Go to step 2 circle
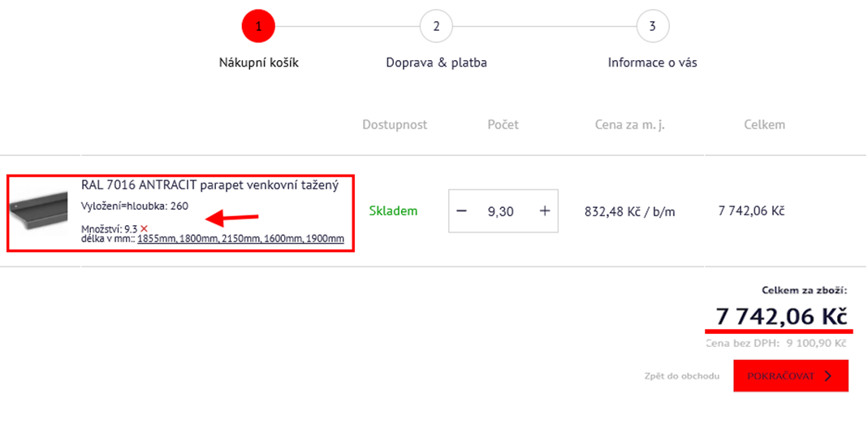This screenshot has width=868, height=434. coord(436,26)
